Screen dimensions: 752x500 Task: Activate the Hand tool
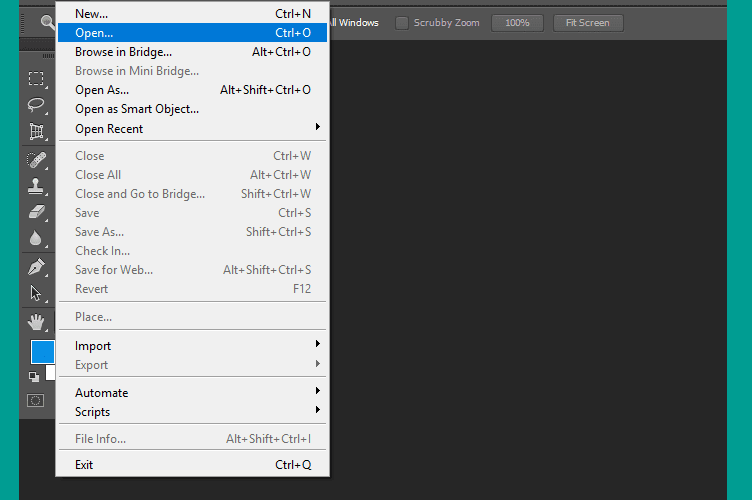point(36,322)
